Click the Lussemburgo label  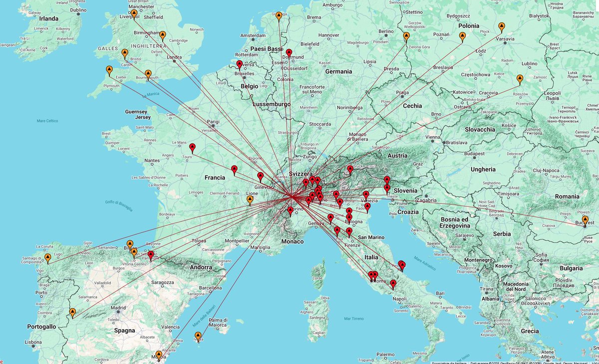tap(272, 104)
